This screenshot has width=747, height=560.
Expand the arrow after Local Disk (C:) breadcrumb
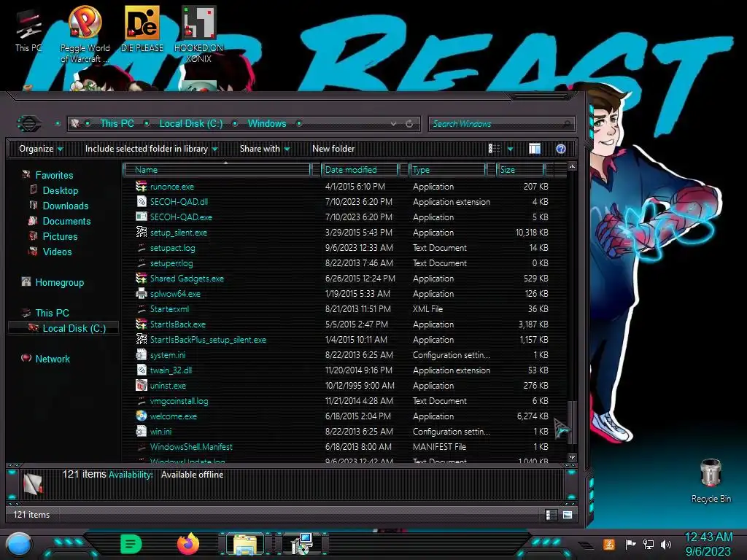[235, 123]
